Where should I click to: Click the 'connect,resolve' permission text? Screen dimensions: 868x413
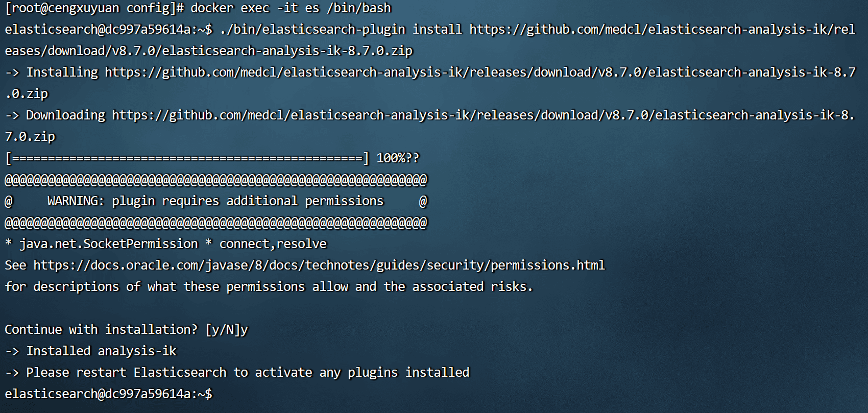(x=273, y=244)
